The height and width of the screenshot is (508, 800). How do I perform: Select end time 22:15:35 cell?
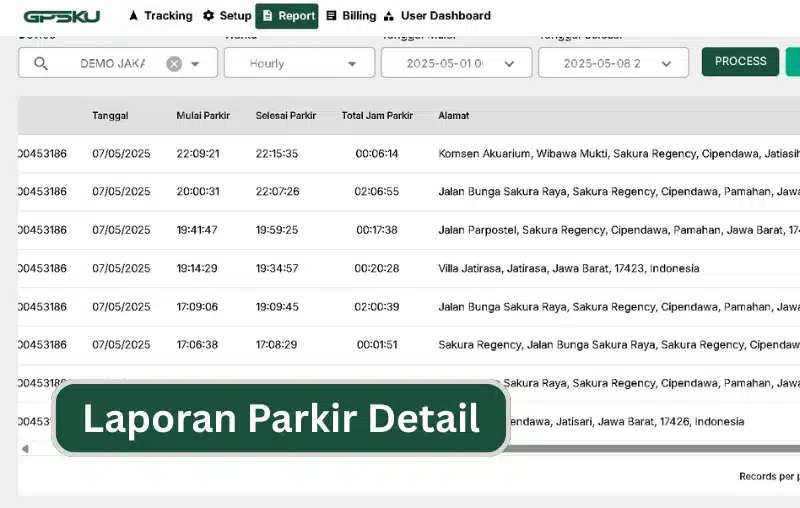click(277, 154)
